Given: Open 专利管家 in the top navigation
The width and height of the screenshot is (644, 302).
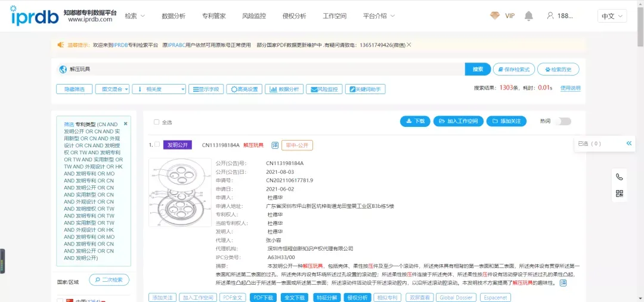Looking at the screenshot, I should [213, 16].
